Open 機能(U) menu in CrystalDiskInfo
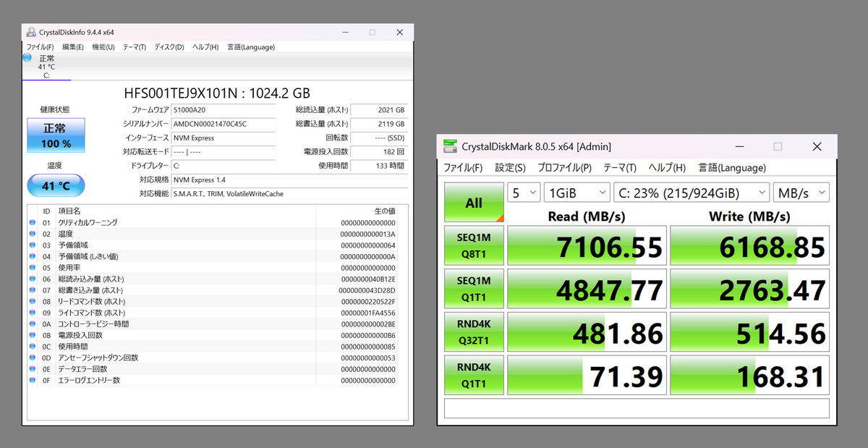This screenshot has width=868, height=448. pyautogui.click(x=103, y=47)
